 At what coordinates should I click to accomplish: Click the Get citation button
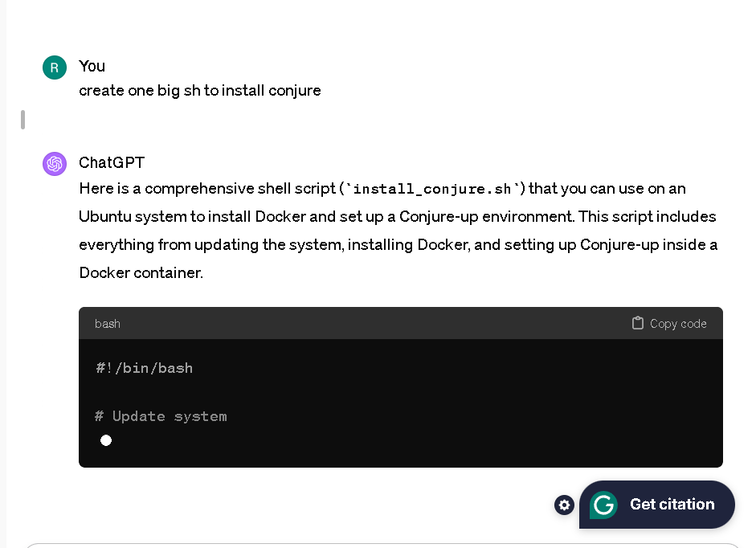(x=657, y=505)
